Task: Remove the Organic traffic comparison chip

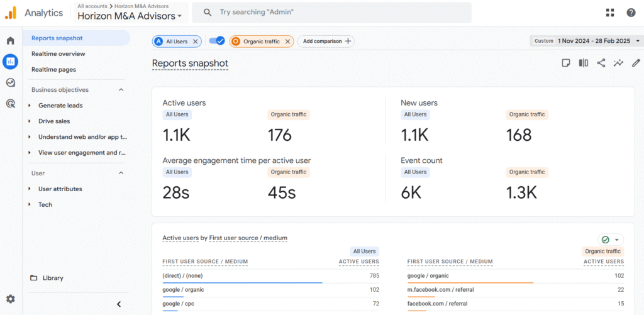Action: pyautogui.click(x=287, y=41)
